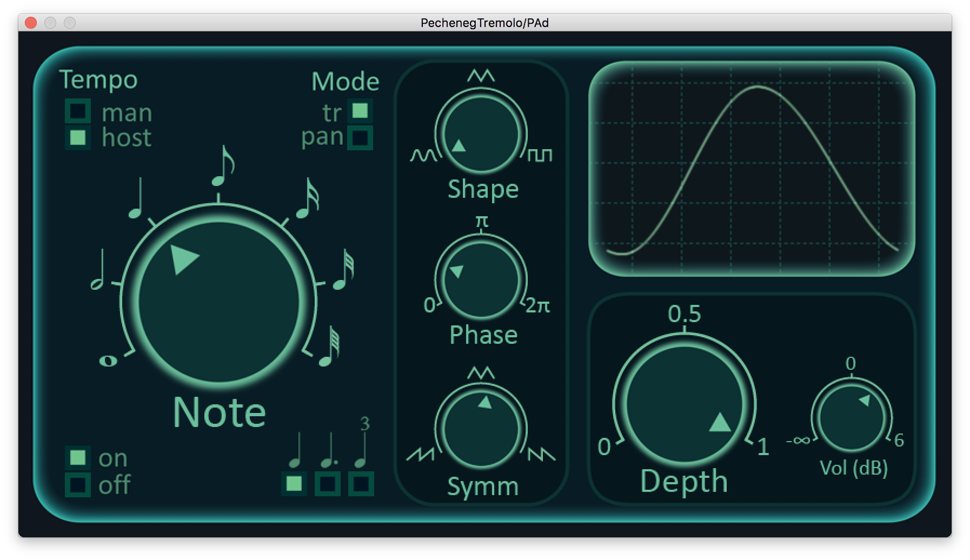Click the 'Shape' label
970x560 pixels.
[483, 190]
